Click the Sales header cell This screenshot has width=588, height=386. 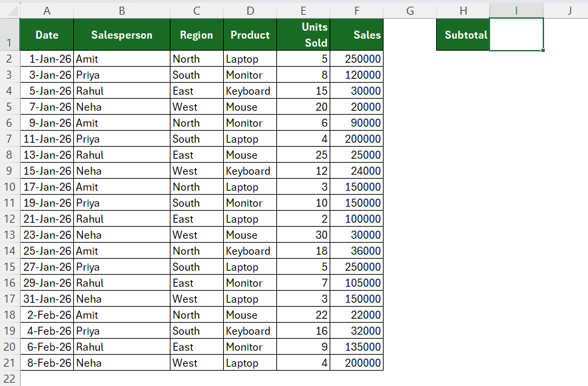357,34
